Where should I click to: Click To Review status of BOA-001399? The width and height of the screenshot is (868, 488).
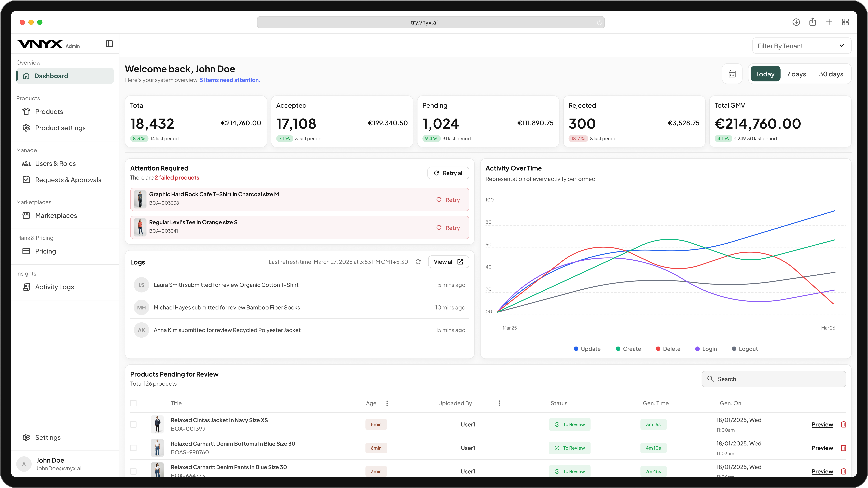[x=569, y=424]
